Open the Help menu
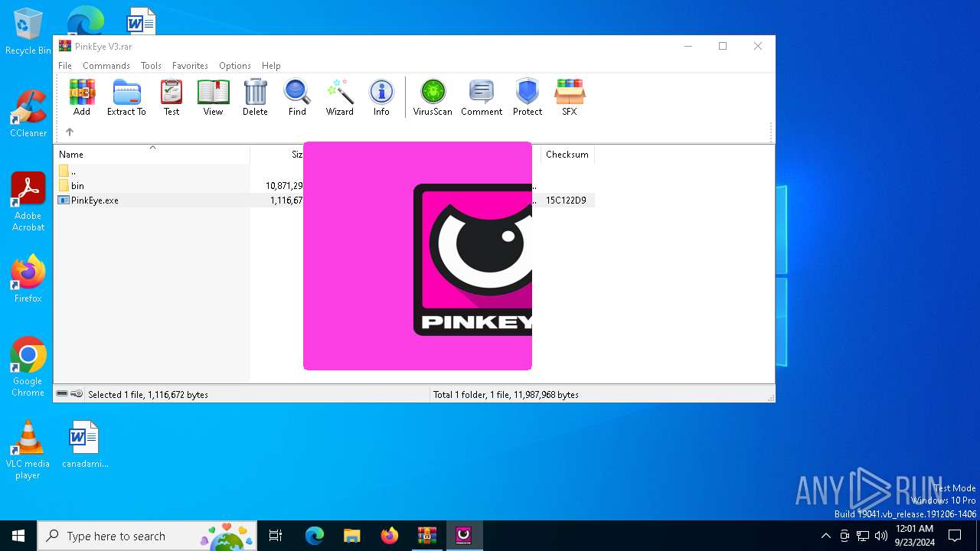980x551 pixels. [271, 66]
